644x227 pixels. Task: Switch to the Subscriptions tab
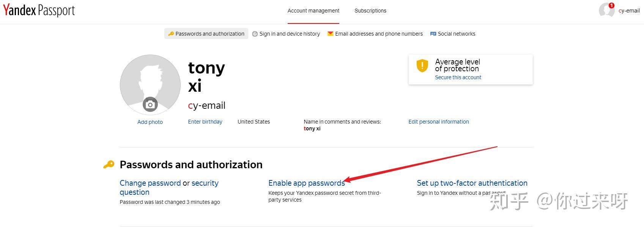pyautogui.click(x=370, y=11)
